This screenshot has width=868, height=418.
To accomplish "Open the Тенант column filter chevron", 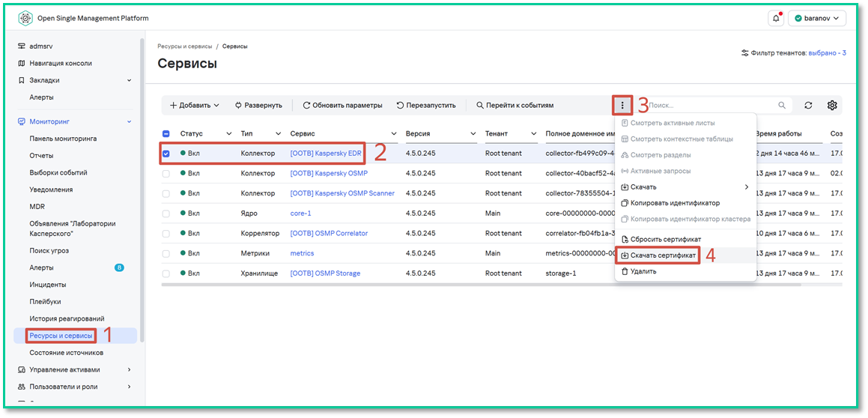I will coord(534,133).
